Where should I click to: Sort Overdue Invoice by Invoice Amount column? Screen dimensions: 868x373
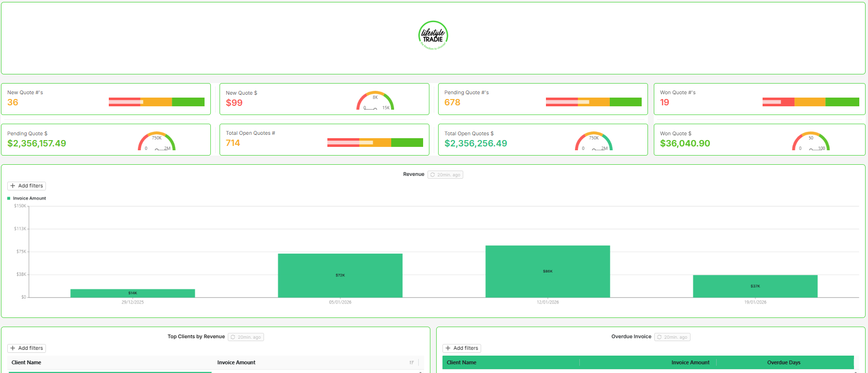pyautogui.click(x=691, y=363)
